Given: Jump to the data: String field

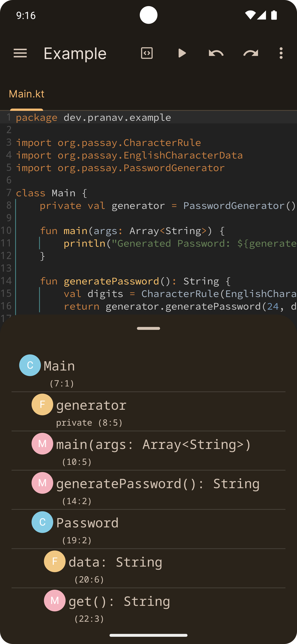Looking at the screenshot, I should [x=148, y=568].
